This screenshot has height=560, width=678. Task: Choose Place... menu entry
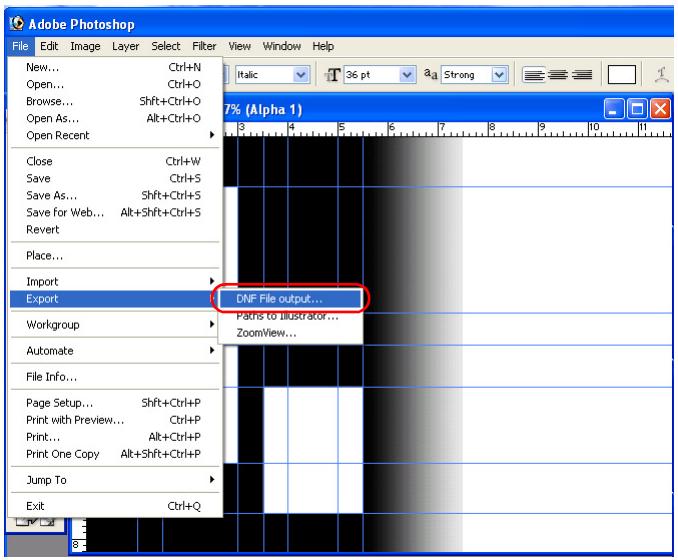click(x=115, y=256)
